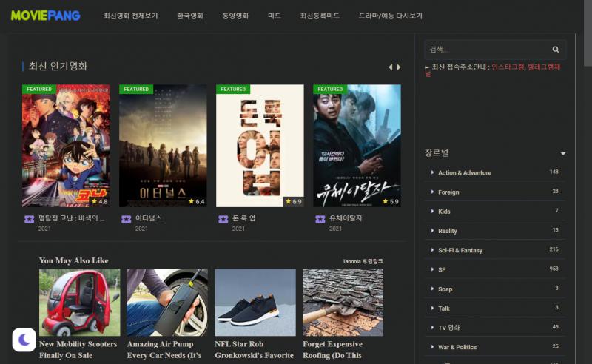Open the roofing ad image
The image size is (592, 364).
coord(343,303)
